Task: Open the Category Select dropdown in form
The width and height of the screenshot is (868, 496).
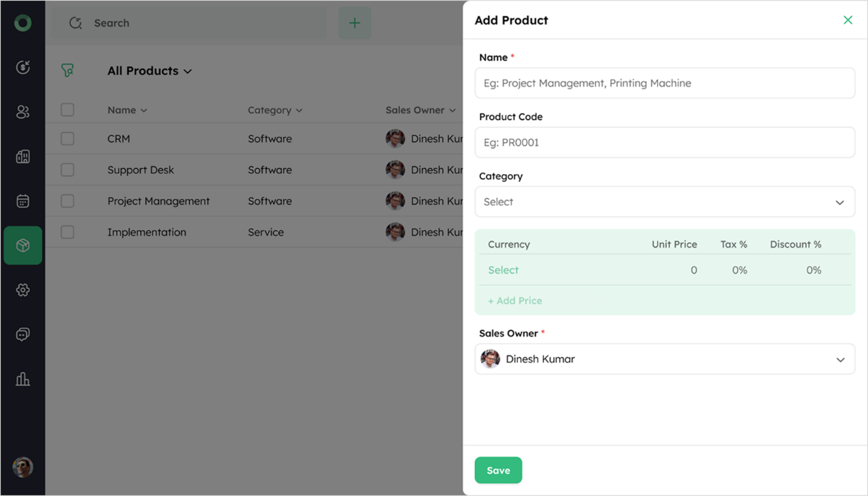Action: click(x=665, y=202)
